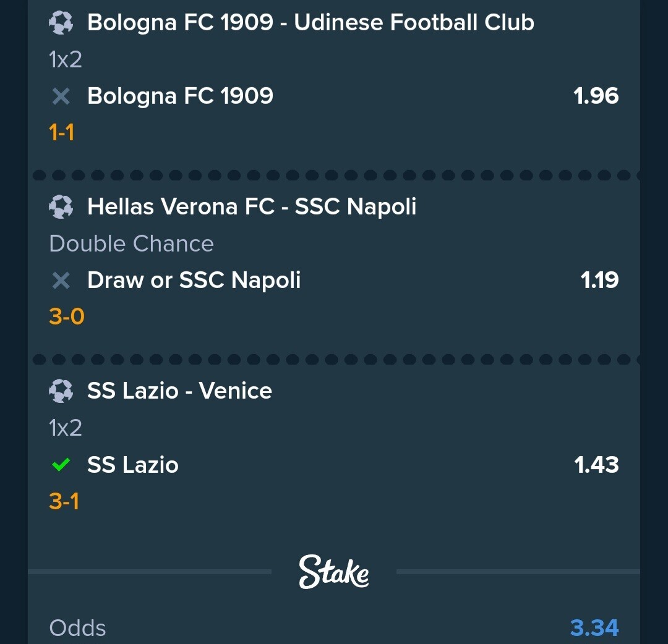Select the 1.43 odds value
This screenshot has height=644, width=668.
(x=596, y=465)
